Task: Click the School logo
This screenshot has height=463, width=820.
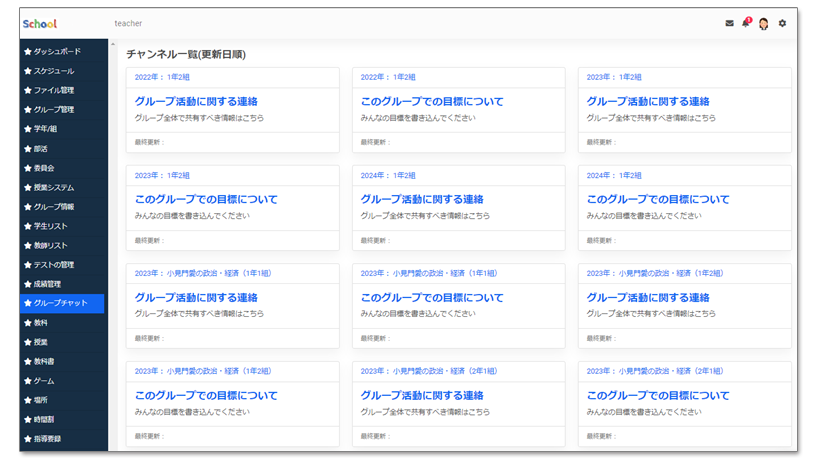Action: tap(40, 24)
